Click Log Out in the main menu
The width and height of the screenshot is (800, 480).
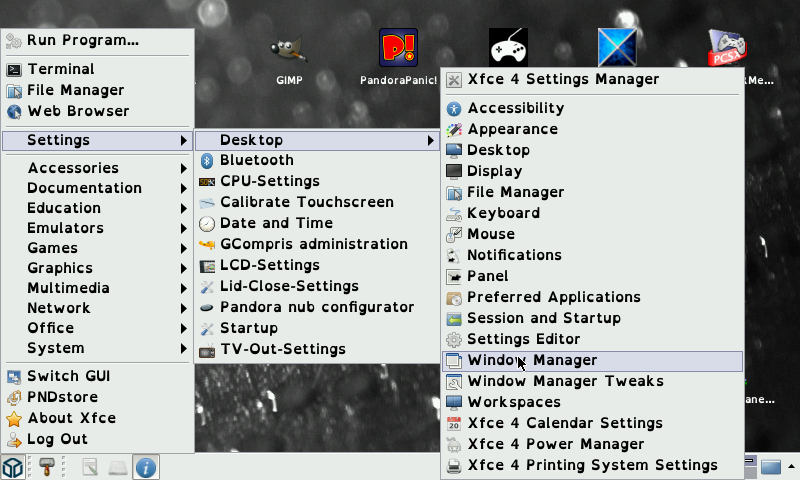coord(57,439)
